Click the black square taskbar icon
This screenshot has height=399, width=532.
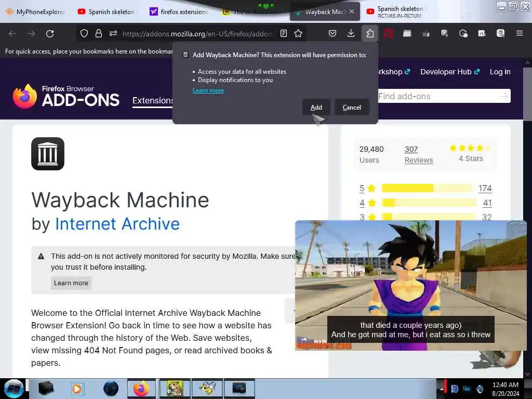tap(46, 389)
